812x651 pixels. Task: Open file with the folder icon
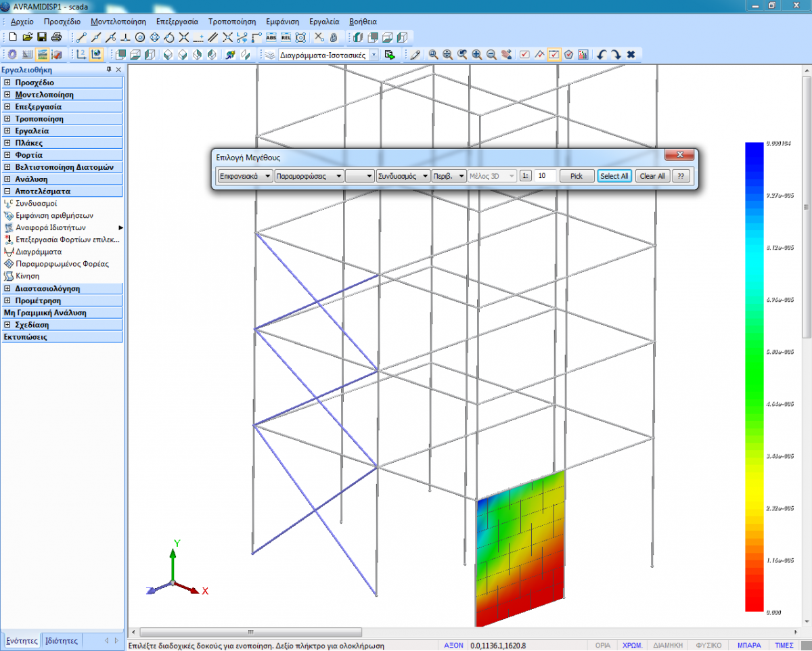point(28,37)
